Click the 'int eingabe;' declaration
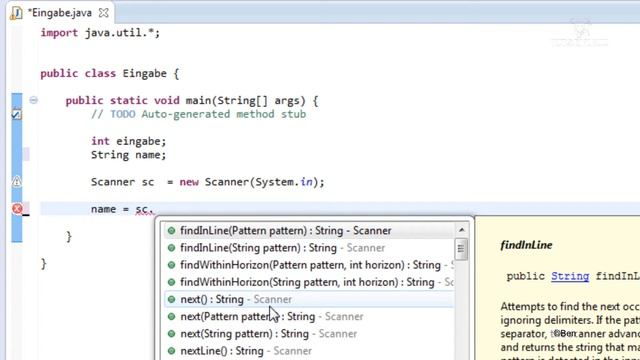This screenshot has width=640, height=360. [129, 141]
